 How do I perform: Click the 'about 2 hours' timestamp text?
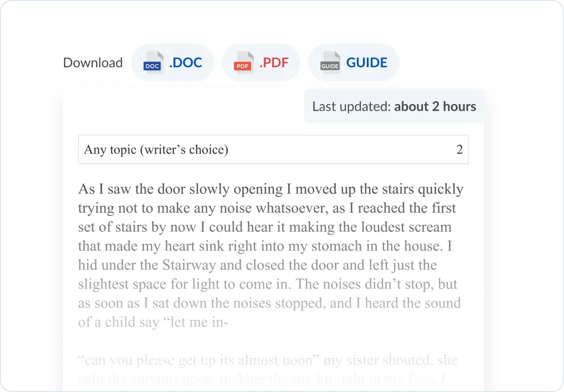pos(435,107)
